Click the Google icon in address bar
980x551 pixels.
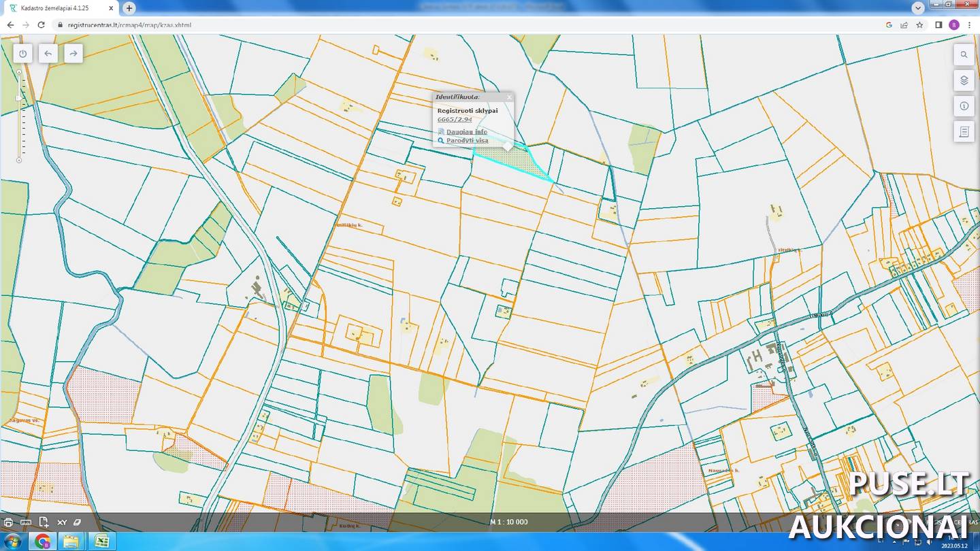(889, 24)
